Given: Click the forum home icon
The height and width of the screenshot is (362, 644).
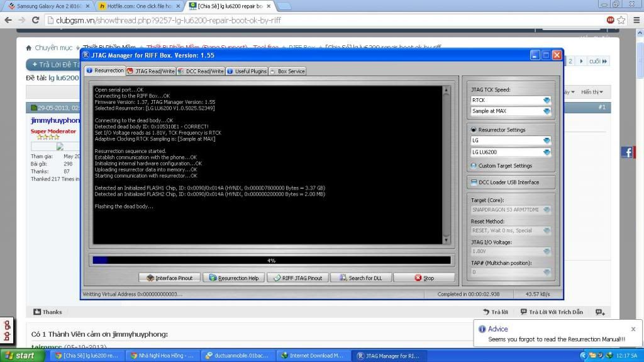Looking at the screenshot, I should 28,48.
